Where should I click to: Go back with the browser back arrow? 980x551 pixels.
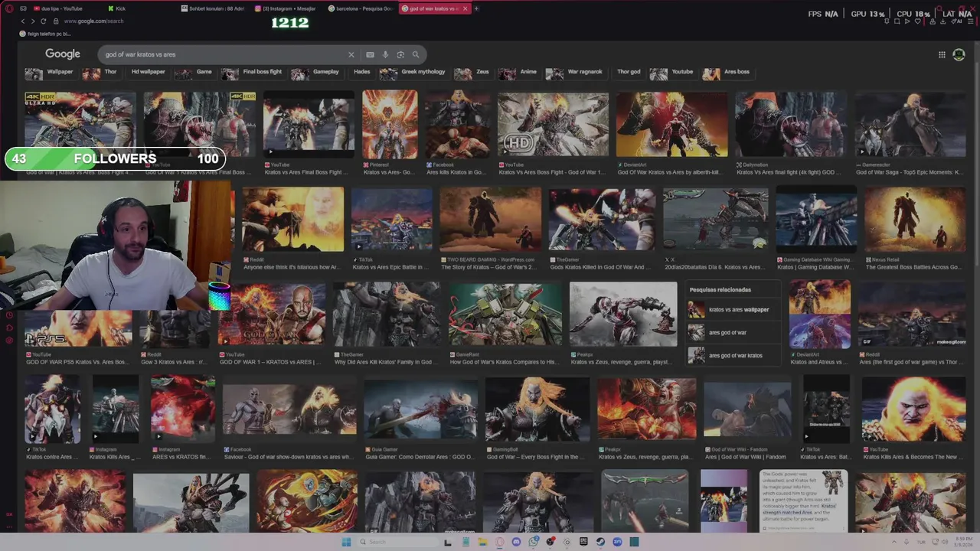pos(22,21)
